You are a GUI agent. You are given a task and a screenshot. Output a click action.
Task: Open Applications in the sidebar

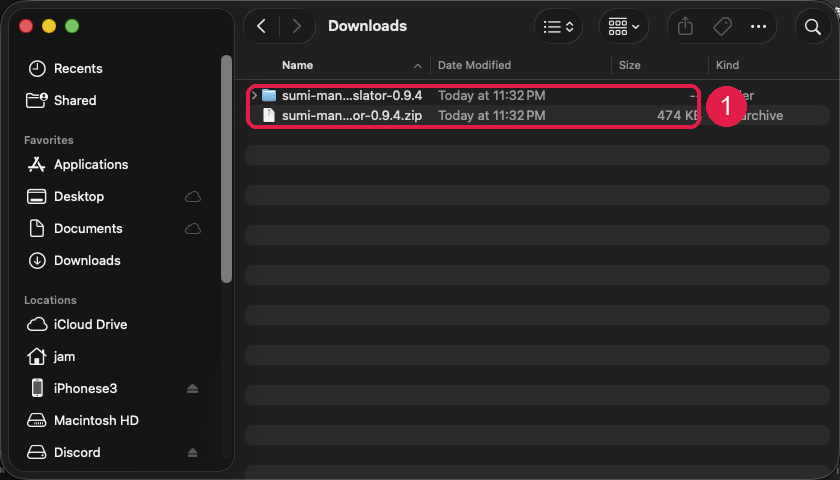[x=91, y=164]
